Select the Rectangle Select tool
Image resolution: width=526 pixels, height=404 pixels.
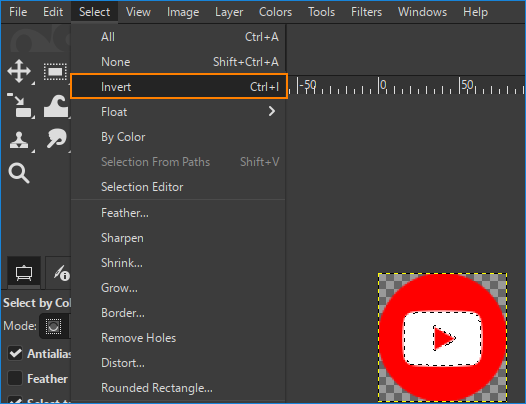tap(55, 71)
